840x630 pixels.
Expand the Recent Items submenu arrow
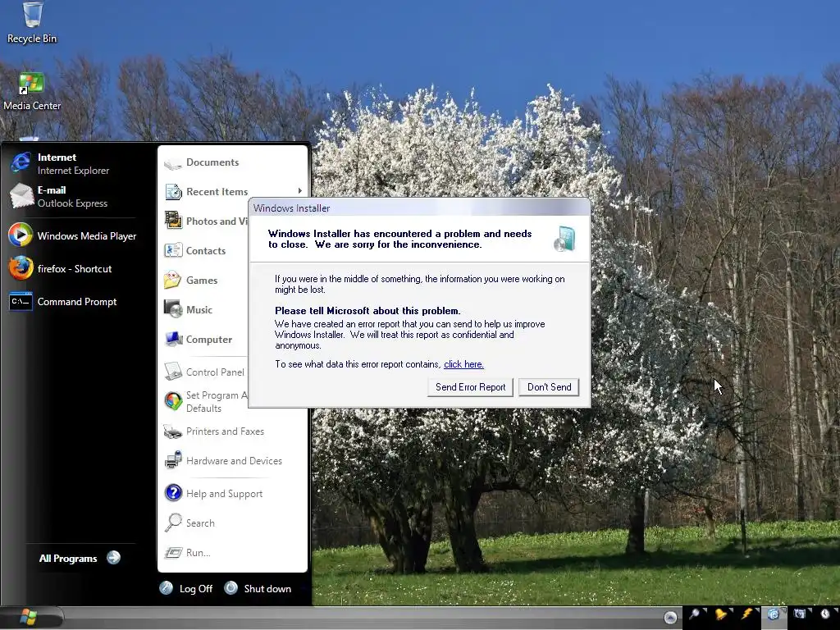300,191
